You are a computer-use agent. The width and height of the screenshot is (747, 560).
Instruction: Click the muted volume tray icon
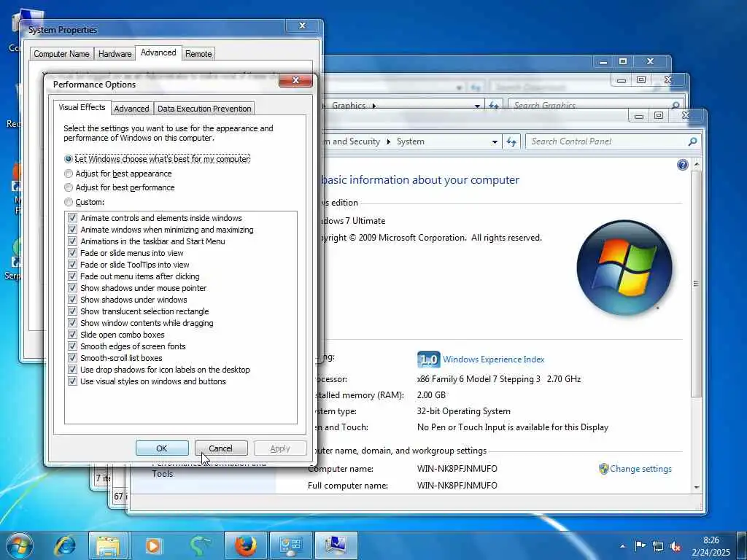point(675,546)
